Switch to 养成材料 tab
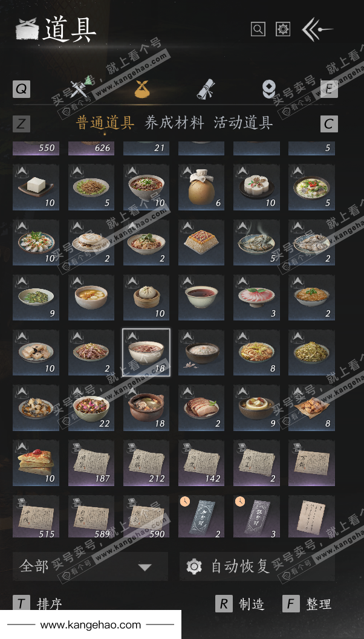The image size is (364, 639). click(x=175, y=123)
